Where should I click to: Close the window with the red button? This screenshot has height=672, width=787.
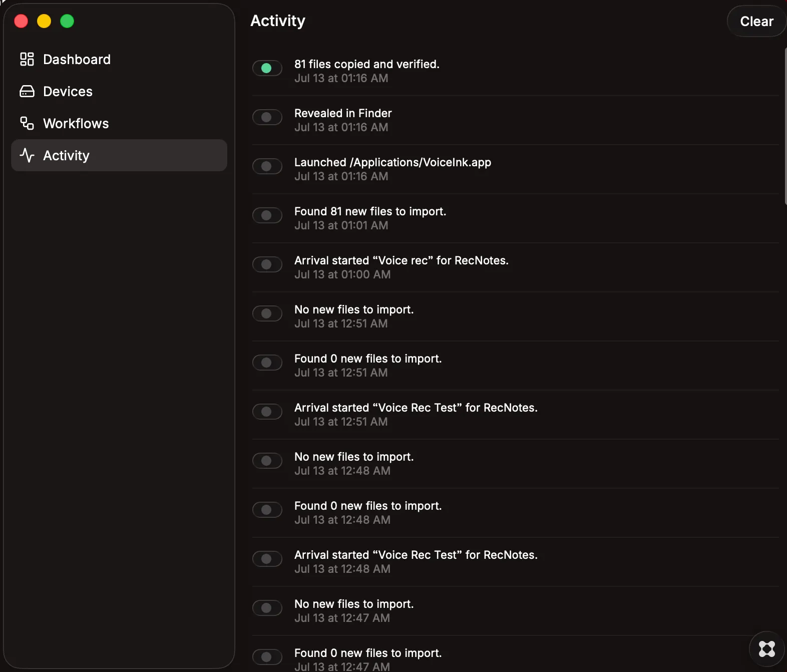pos(21,21)
